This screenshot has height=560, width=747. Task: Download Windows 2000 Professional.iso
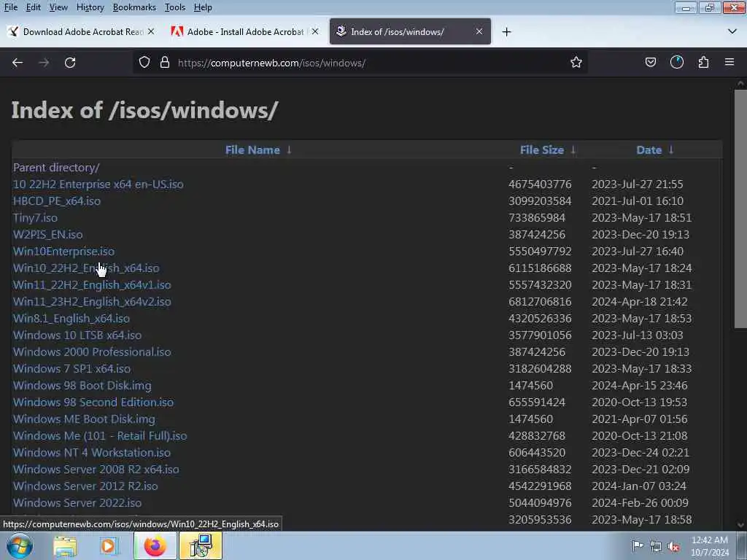(92, 352)
